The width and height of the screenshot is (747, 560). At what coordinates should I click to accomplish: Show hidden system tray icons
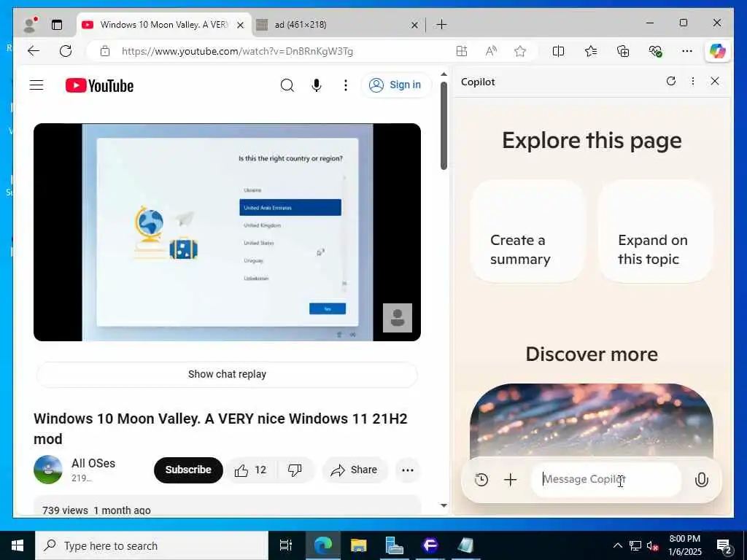coord(617,545)
